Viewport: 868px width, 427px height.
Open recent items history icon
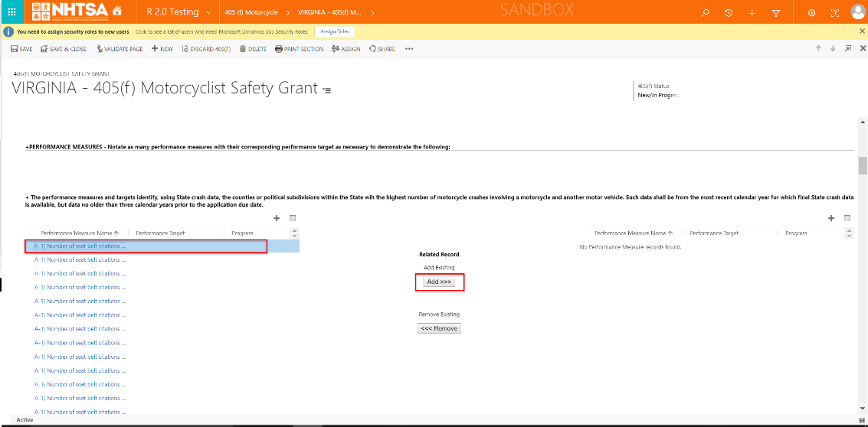(x=729, y=13)
